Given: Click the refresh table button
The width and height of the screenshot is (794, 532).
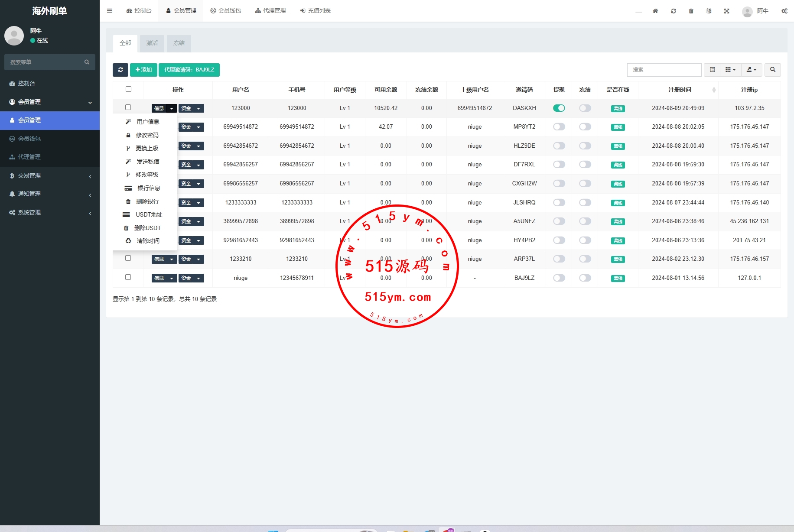Looking at the screenshot, I should point(120,70).
